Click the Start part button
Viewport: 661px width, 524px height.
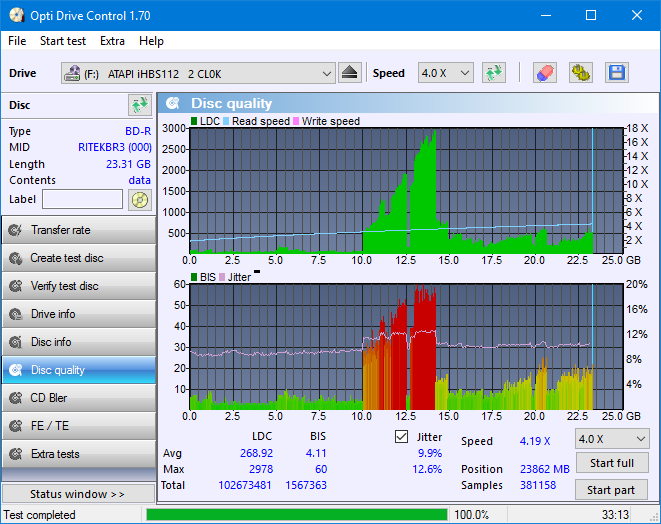[612, 490]
